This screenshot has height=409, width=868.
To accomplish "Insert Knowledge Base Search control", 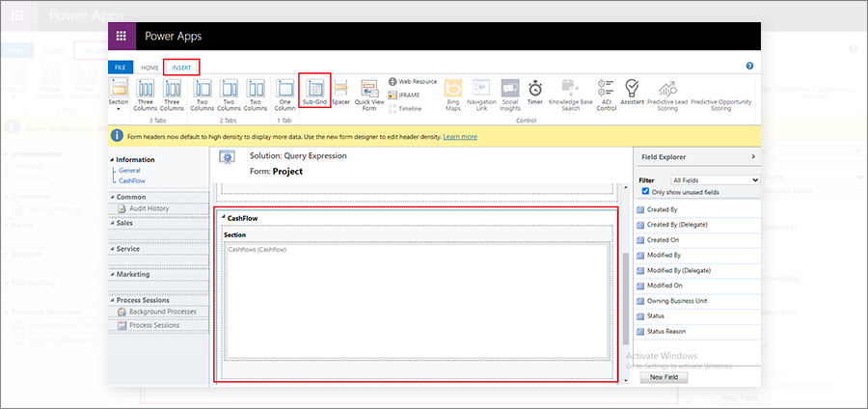I will 570,95.
